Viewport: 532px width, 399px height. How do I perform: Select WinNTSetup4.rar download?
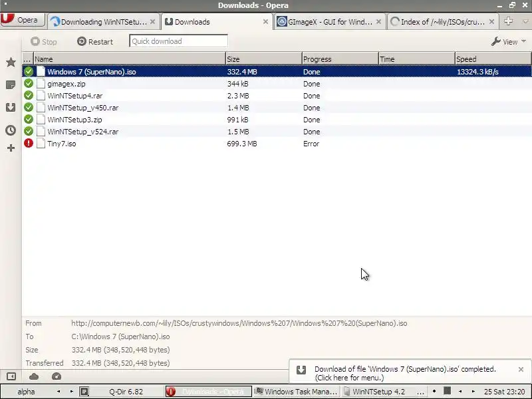click(277, 96)
